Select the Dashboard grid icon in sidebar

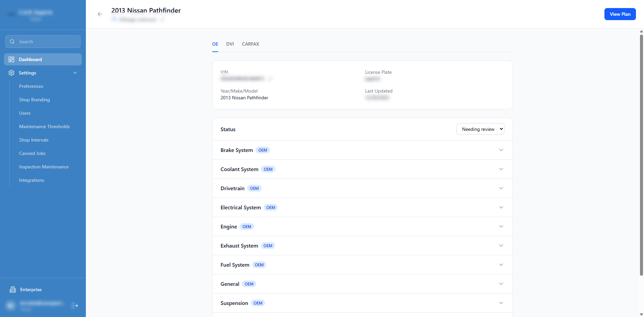11,59
